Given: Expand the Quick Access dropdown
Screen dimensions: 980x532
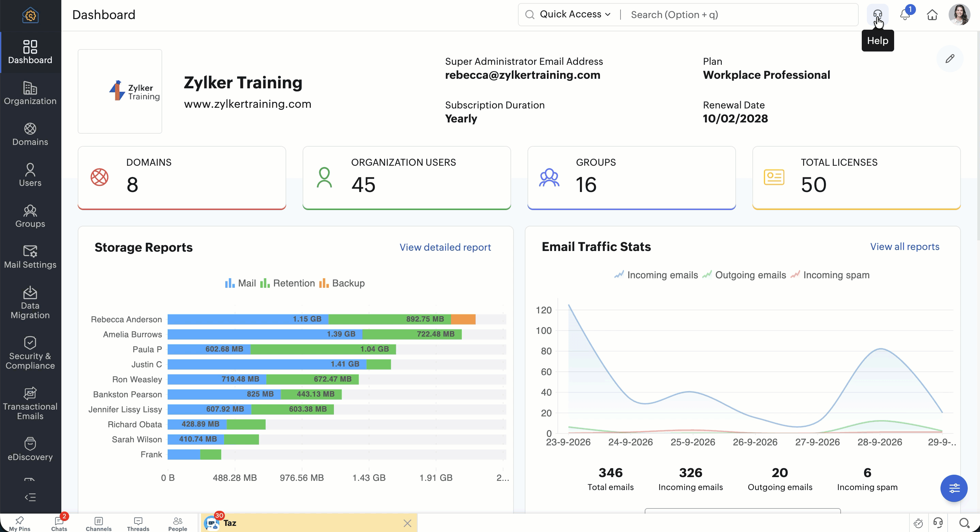Looking at the screenshot, I should tap(575, 14).
